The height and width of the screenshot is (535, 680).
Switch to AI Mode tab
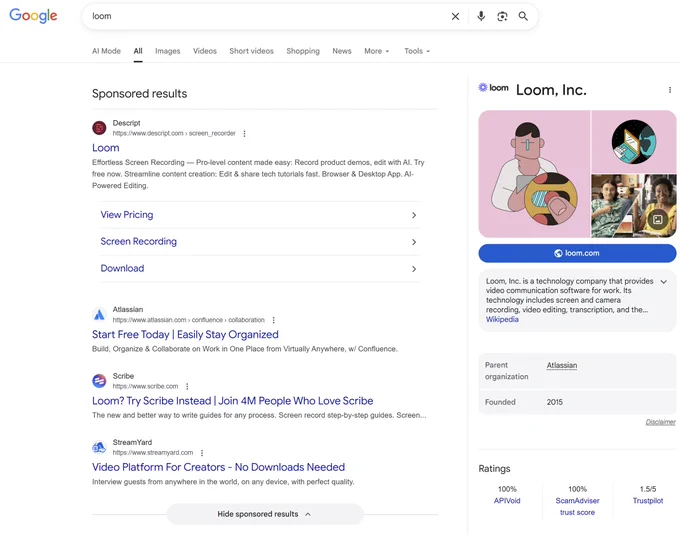(x=106, y=51)
